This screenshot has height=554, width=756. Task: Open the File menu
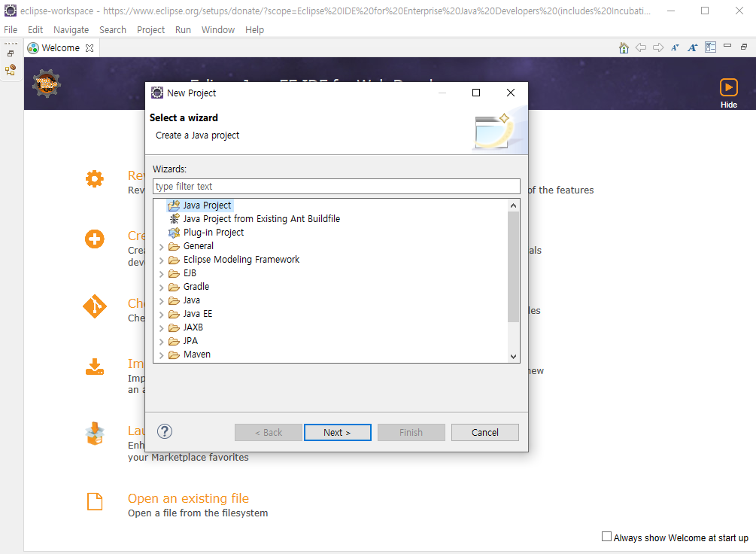[11, 30]
